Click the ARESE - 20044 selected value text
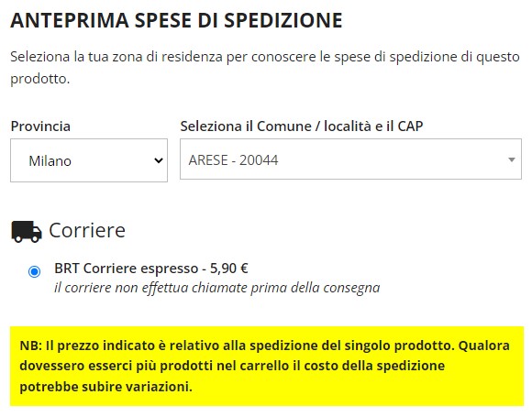 (x=233, y=160)
